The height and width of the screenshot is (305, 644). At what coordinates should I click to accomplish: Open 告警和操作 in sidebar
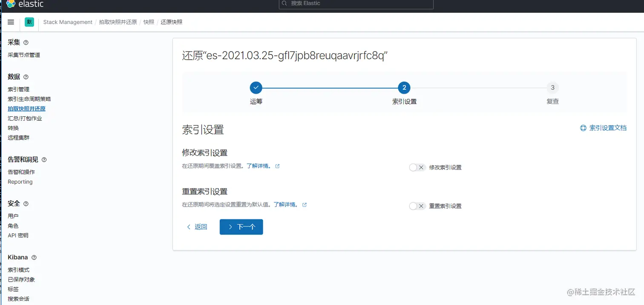pyautogui.click(x=21, y=172)
